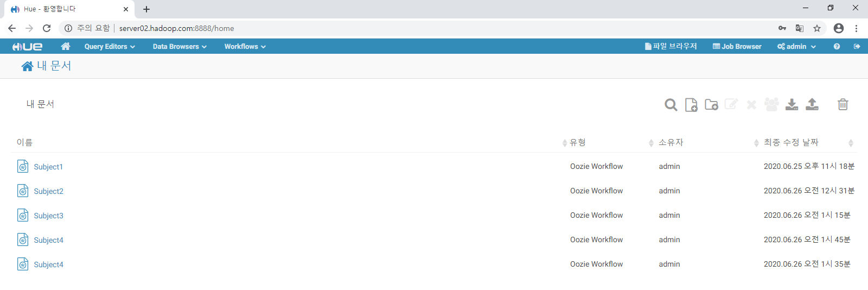Create a new document icon
Screen dimensions: 868x290
click(691, 105)
